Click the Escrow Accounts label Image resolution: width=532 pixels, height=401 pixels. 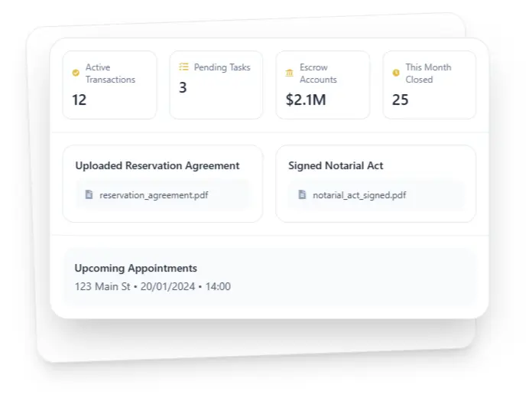318,73
